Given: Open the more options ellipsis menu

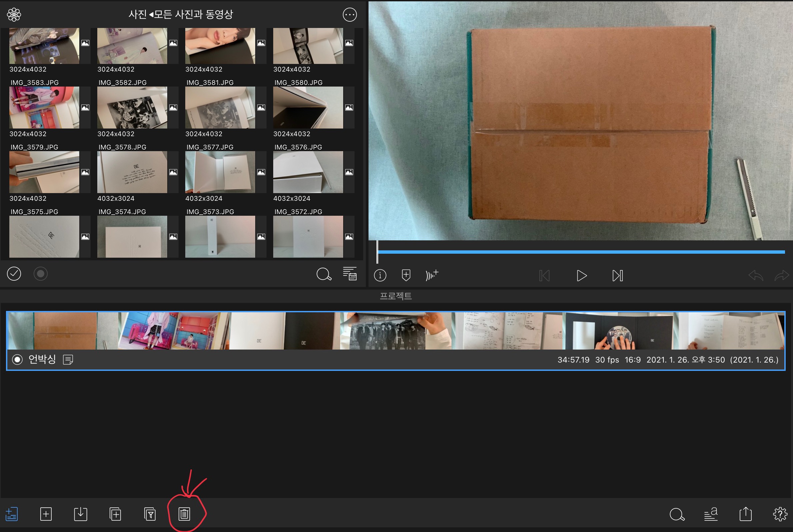Looking at the screenshot, I should pyautogui.click(x=350, y=15).
